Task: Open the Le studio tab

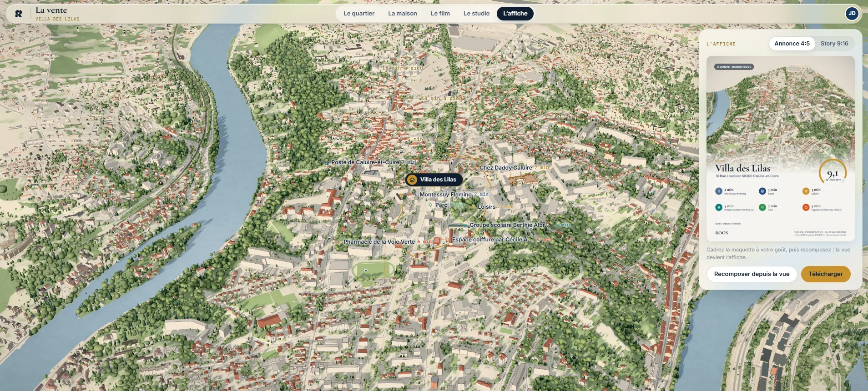Action: pos(476,14)
